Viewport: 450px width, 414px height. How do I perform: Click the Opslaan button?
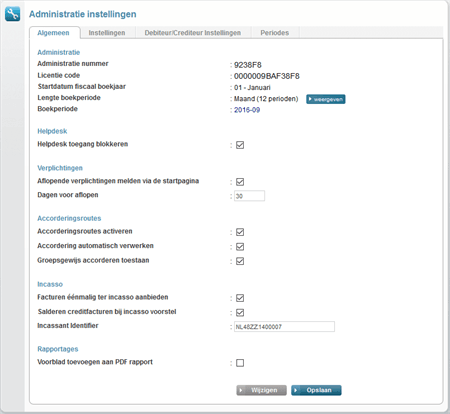(316, 390)
